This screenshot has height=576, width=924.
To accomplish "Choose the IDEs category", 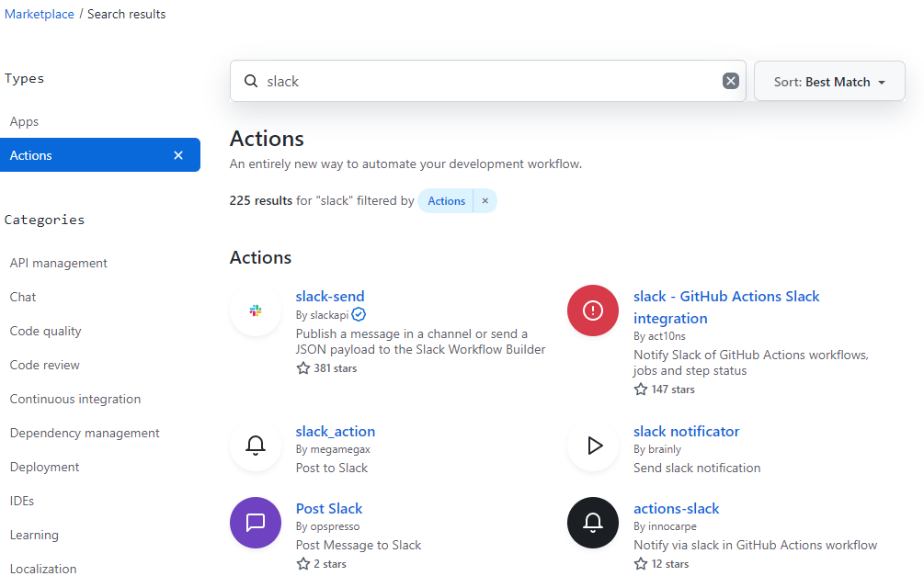I will click(x=22, y=502).
